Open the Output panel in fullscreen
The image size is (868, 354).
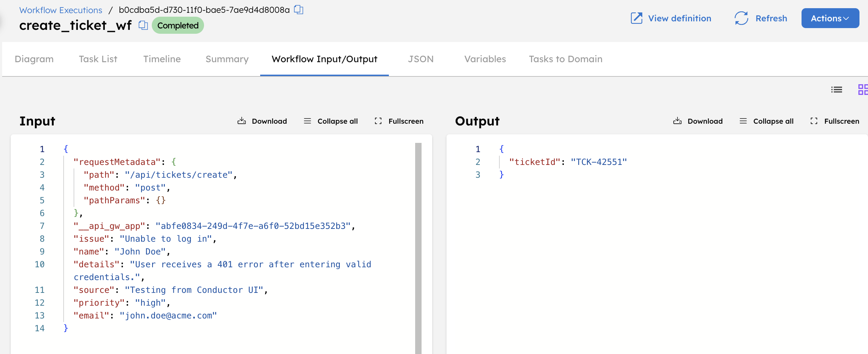click(x=835, y=121)
